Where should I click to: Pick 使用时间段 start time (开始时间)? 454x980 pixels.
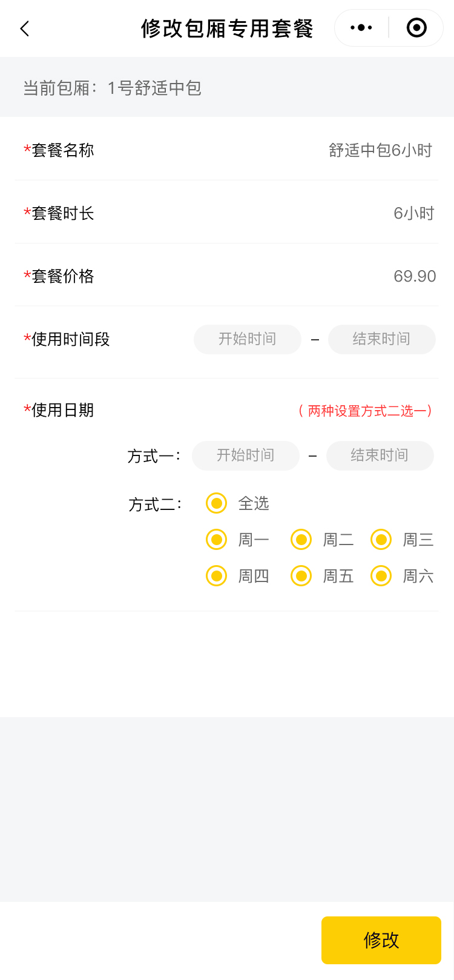coord(247,339)
